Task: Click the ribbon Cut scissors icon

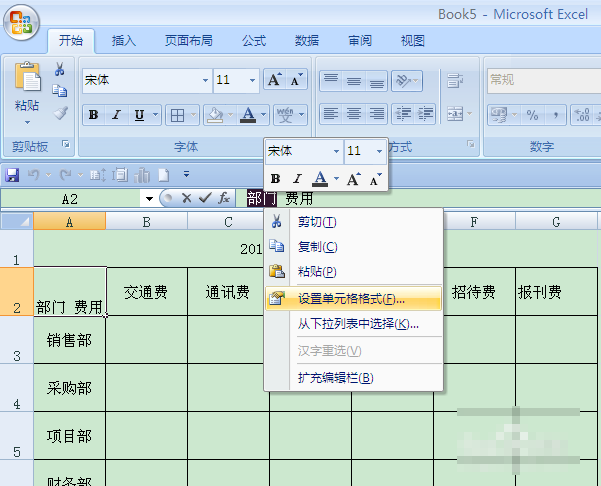Action: point(59,69)
